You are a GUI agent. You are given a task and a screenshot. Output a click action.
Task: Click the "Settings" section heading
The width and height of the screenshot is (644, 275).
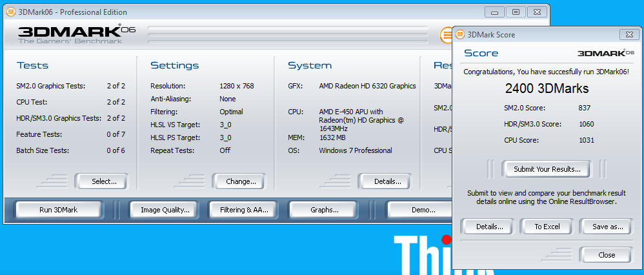click(175, 65)
